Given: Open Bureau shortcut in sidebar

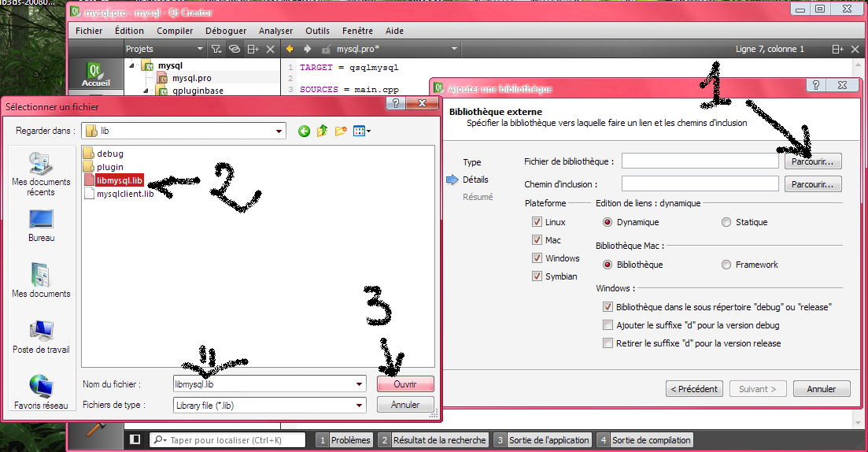Looking at the screenshot, I should coord(41,225).
